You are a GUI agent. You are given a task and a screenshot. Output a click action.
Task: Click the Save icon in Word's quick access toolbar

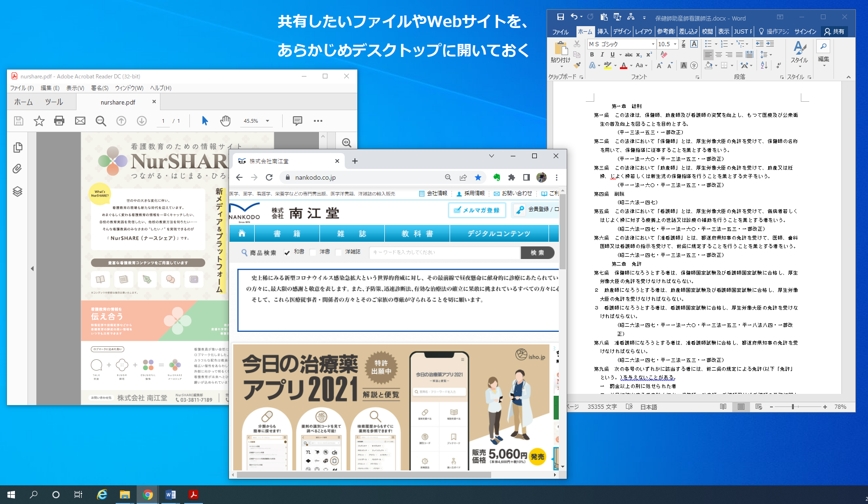[561, 17]
